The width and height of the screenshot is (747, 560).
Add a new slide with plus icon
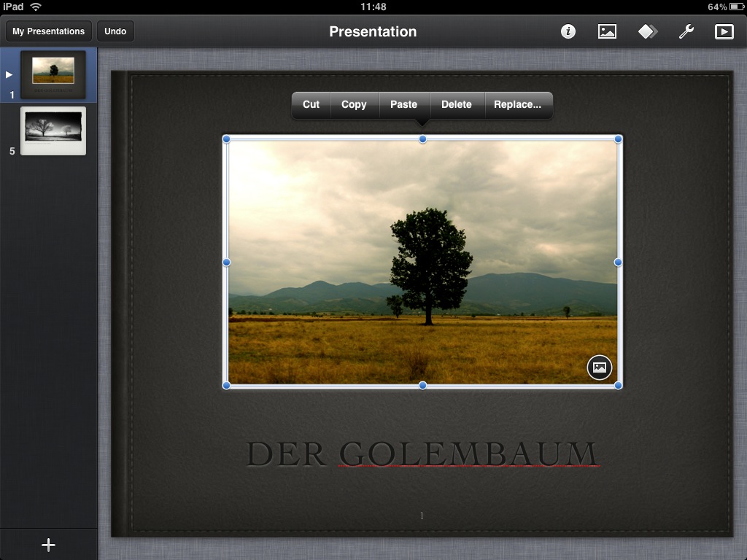pyautogui.click(x=48, y=545)
